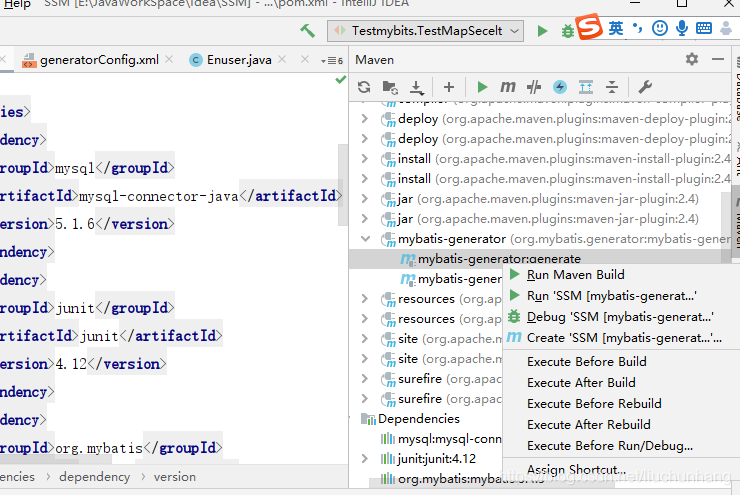
Task: Collapse the mybatis-generator plugin node
Action: [365, 239]
